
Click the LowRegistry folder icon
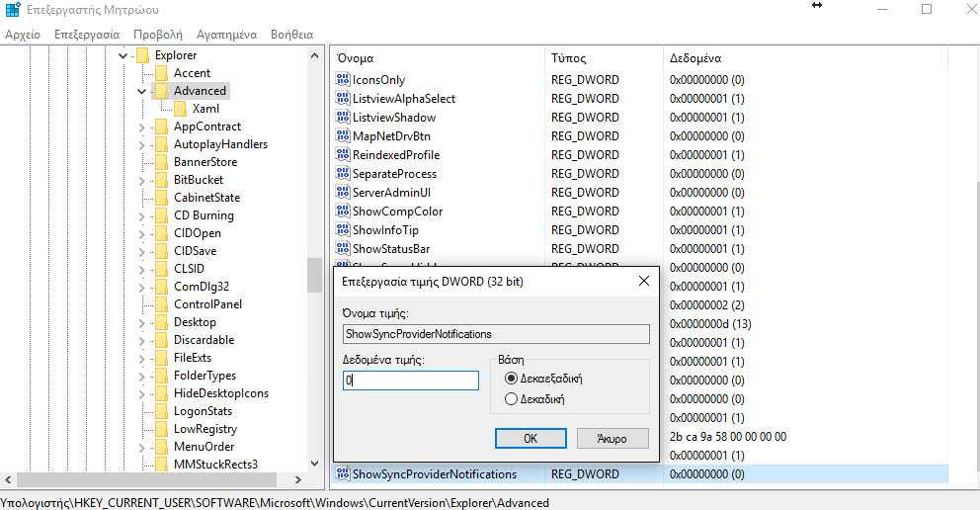coord(161,429)
